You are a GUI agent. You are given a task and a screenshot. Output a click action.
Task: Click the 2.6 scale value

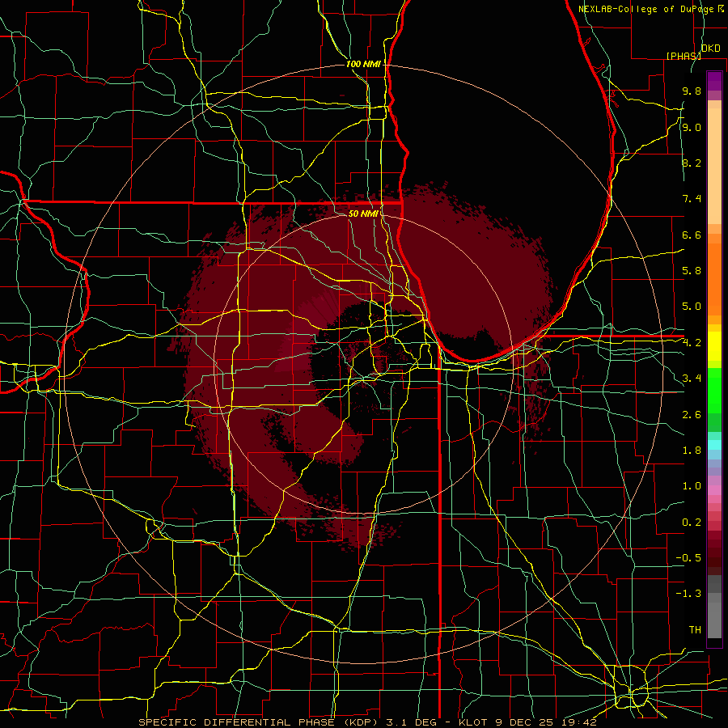tap(692, 414)
